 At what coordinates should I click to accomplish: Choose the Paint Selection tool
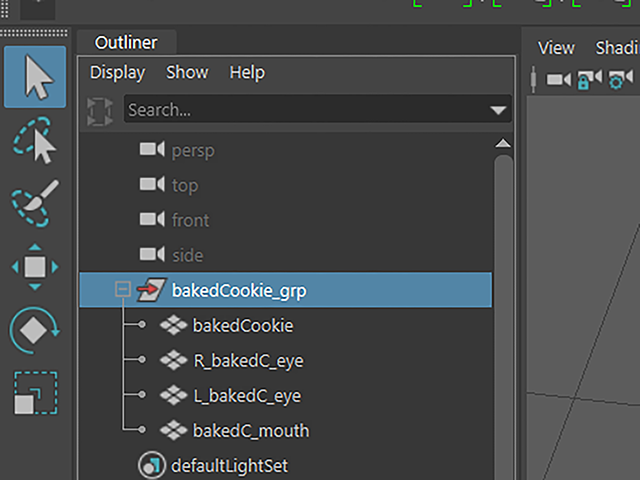click(x=35, y=203)
